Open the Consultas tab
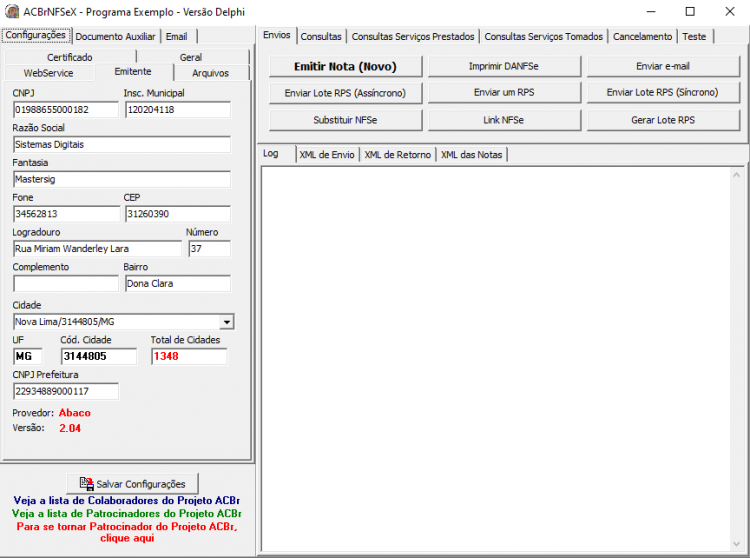The width and height of the screenshot is (750, 558). coord(321,36)
